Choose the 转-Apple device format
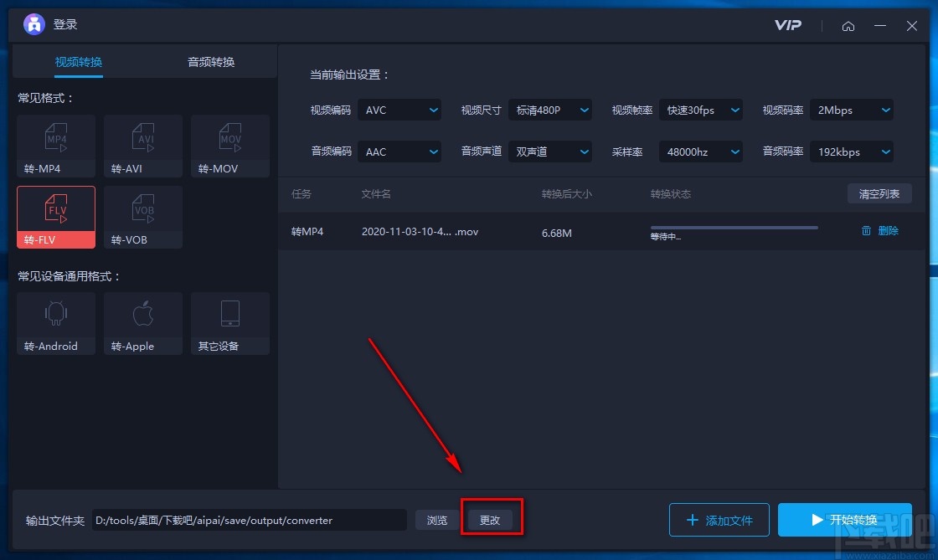The image size is (938, 560). click(142, 323)
